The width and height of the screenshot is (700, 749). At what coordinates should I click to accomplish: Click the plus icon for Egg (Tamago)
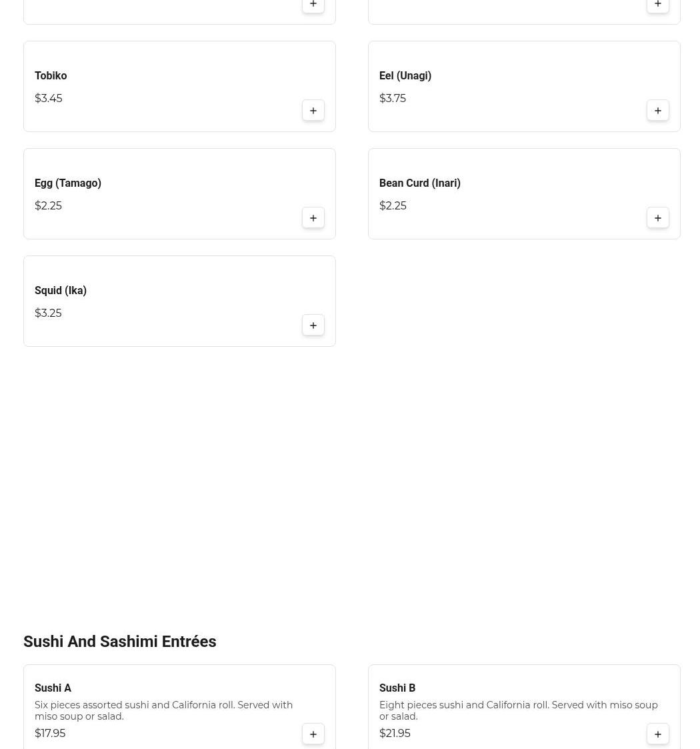tap(313, 218)
